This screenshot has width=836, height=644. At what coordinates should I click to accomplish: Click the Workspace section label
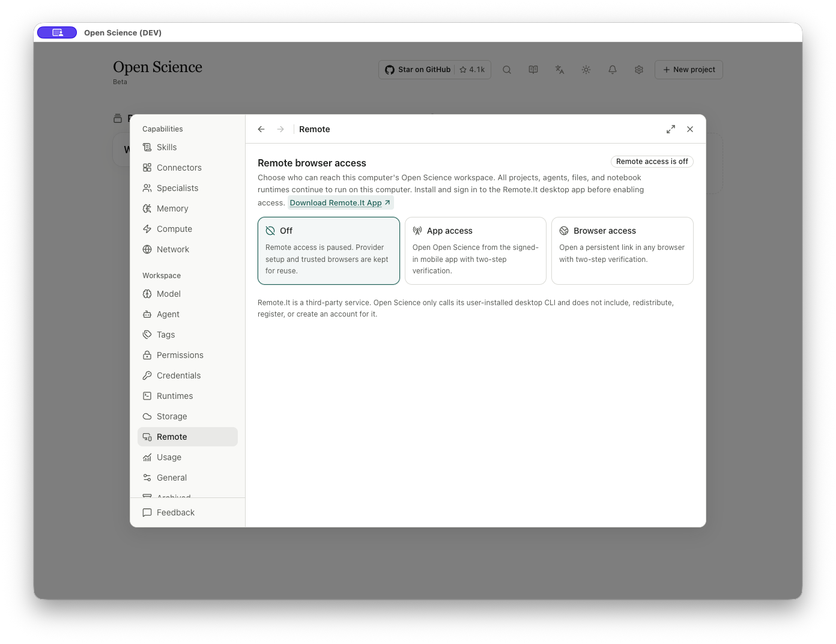pyautogui.click(x=162, y=276)
